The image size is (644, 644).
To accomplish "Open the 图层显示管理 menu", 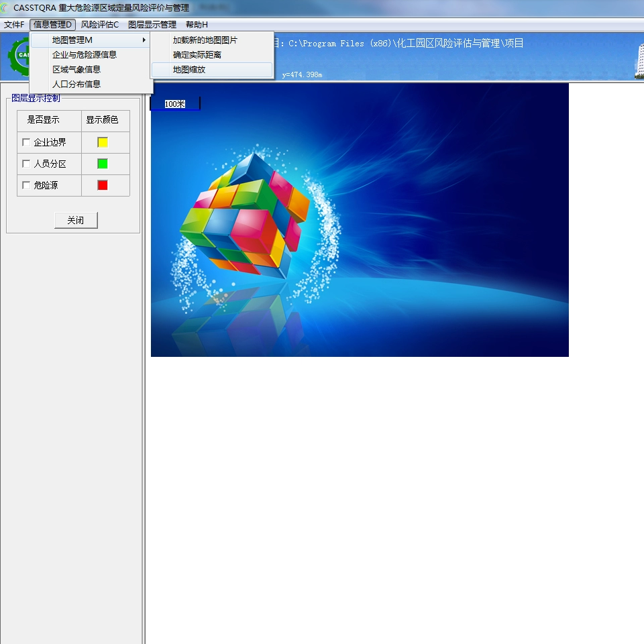I will (x=152, y=25).
